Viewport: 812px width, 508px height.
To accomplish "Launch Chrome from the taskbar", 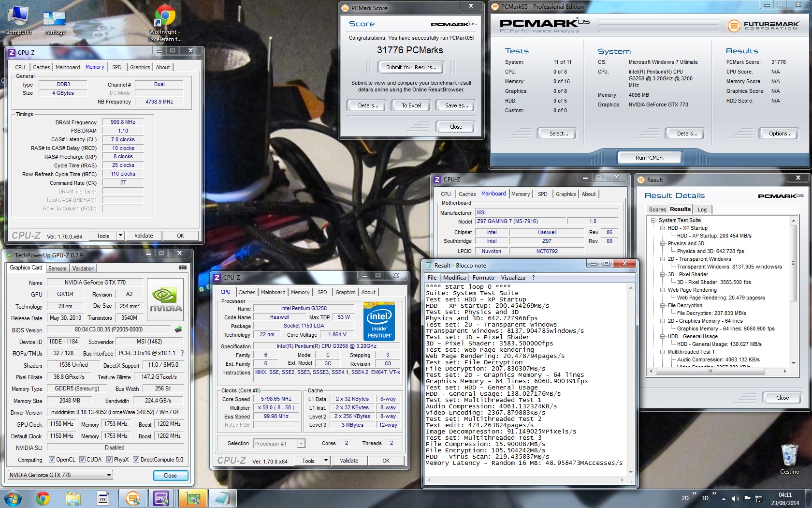I will pyautogui.click(x=43, y=498).
